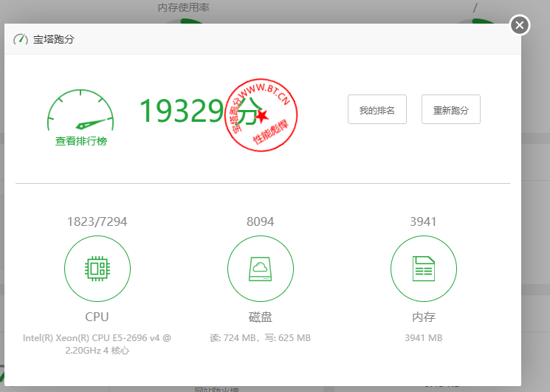Select the memory score 3941
550x392 pixels.
click(423, 222)
